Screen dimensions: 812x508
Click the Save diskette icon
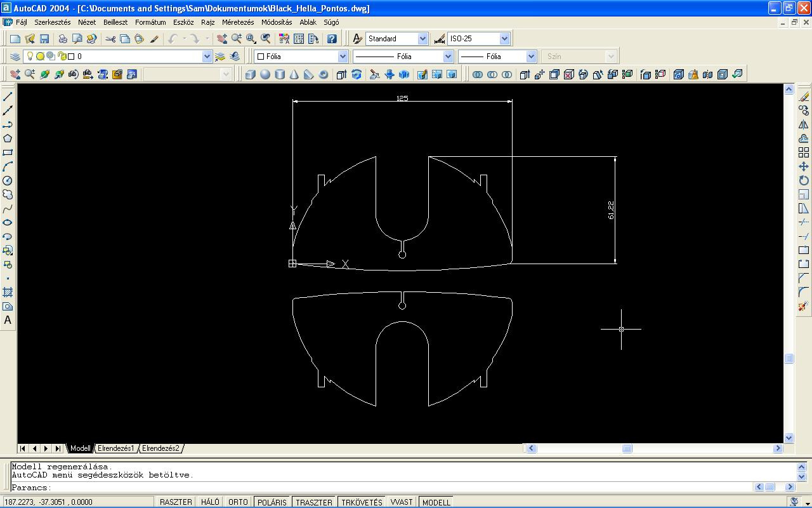44,39
